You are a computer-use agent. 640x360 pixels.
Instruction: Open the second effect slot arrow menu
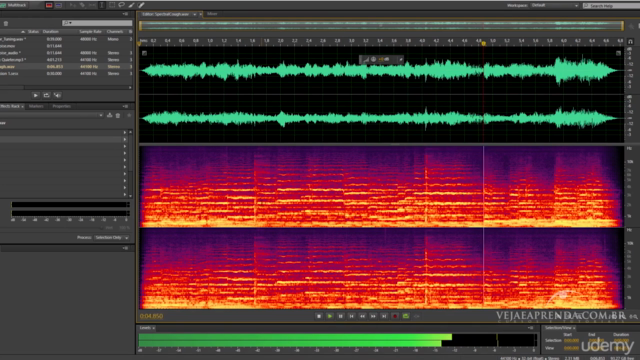pos(125,140)
